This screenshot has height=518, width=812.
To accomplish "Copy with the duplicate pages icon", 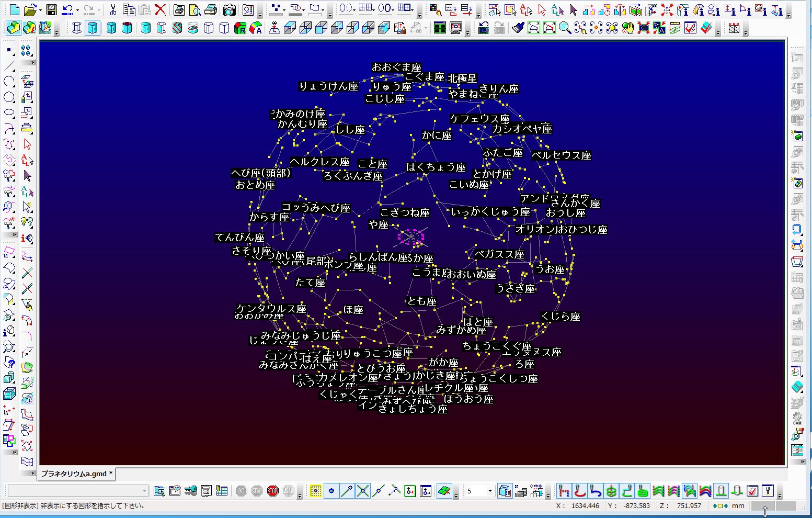I will [x=129, y=10].
